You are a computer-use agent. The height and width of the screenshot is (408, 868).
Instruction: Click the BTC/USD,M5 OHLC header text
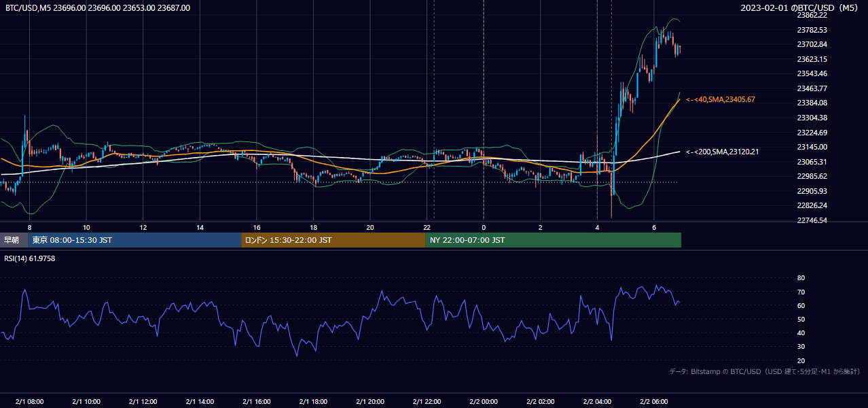coord(98,8)
